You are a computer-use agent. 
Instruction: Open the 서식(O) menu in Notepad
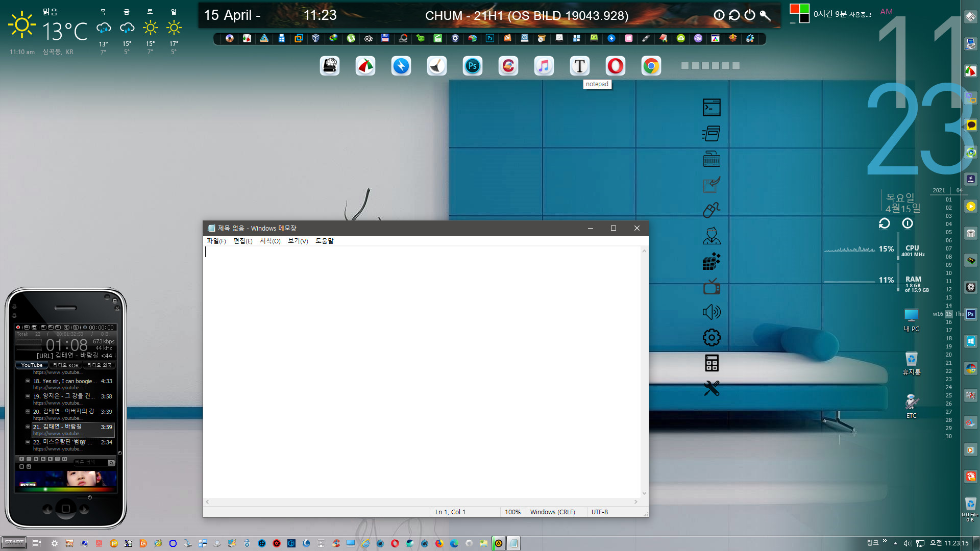coord(270,241)
